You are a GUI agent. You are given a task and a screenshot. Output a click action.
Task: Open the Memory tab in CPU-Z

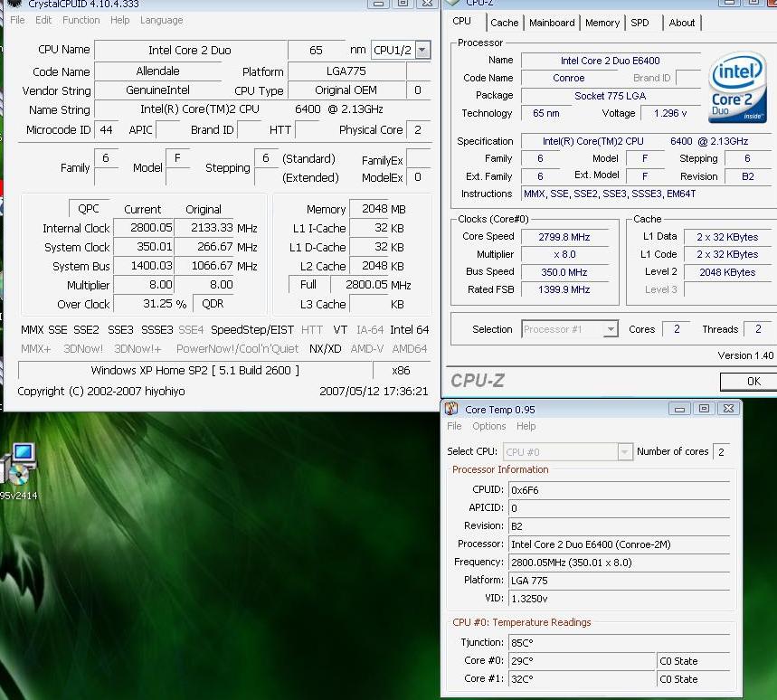click(602, 23)
